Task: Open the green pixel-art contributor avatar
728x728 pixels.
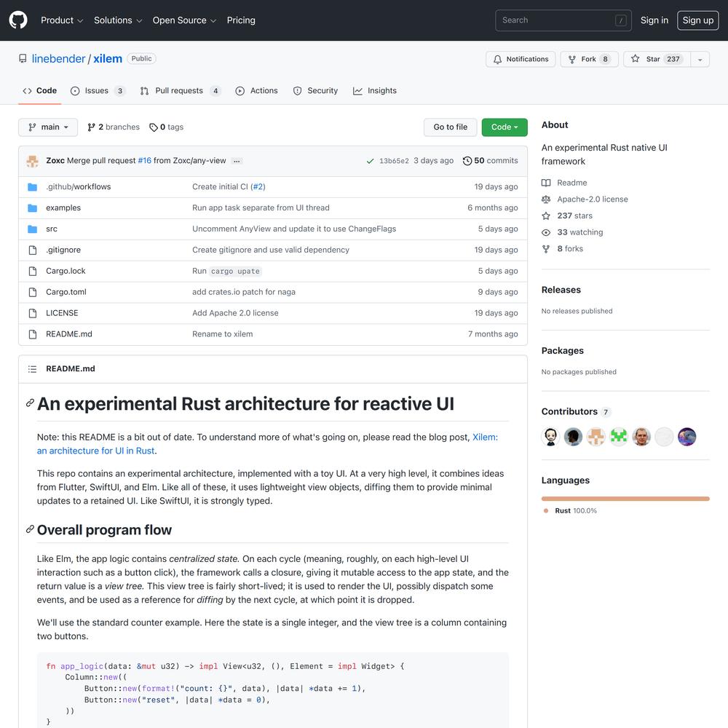Action: (619, 437)
